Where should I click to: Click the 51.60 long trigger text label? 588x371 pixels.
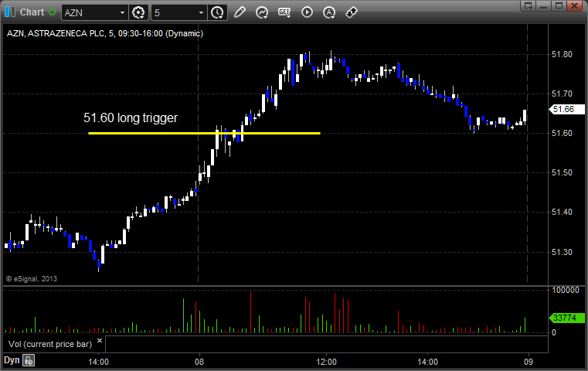click(x=131, y=117)
